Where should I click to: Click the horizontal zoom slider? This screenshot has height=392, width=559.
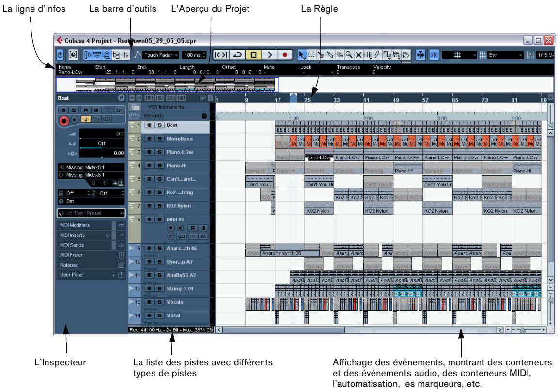tap(523, 330)
